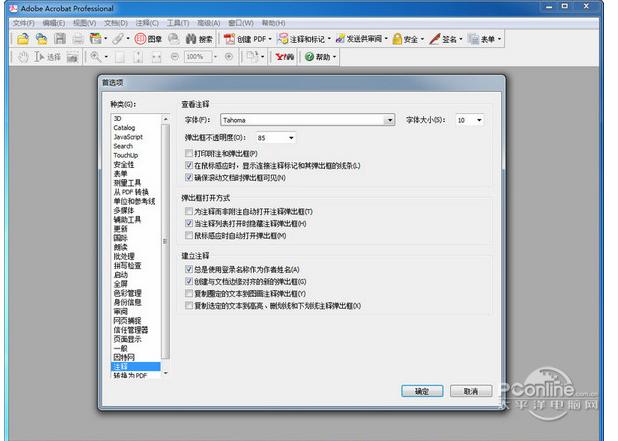
Task: Open the 文档(D) menu
Action: [116, 23]
